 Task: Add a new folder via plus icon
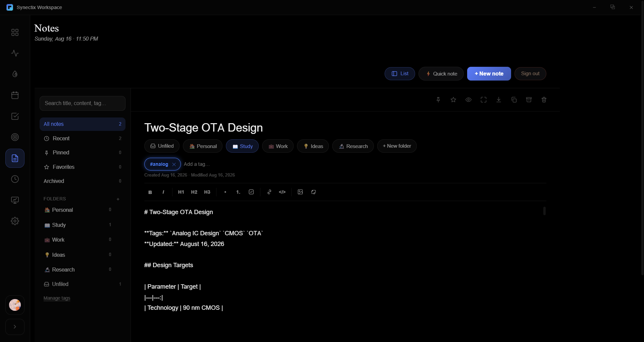tap(118, 199)
